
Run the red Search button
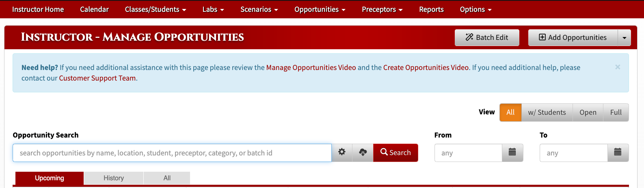tap(395, 153)
